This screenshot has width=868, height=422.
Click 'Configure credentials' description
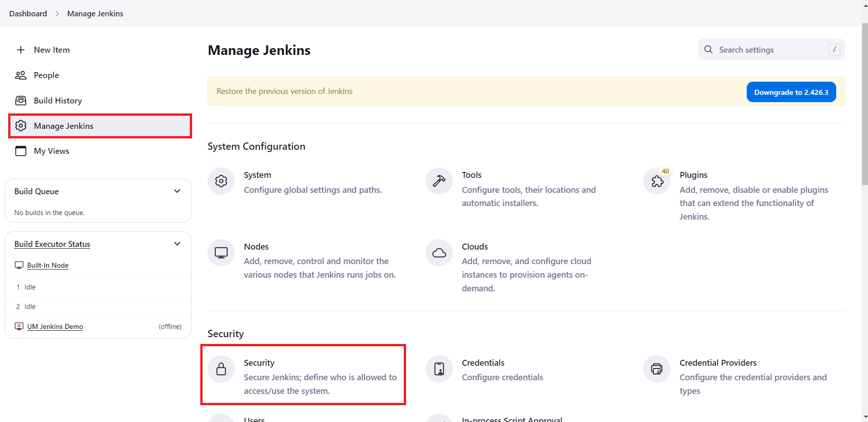point(502,378)
